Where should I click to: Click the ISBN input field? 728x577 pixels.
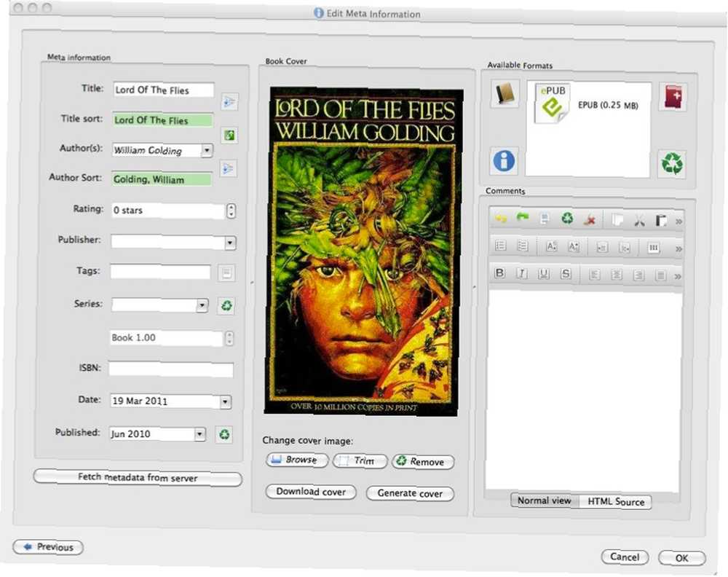171,369
